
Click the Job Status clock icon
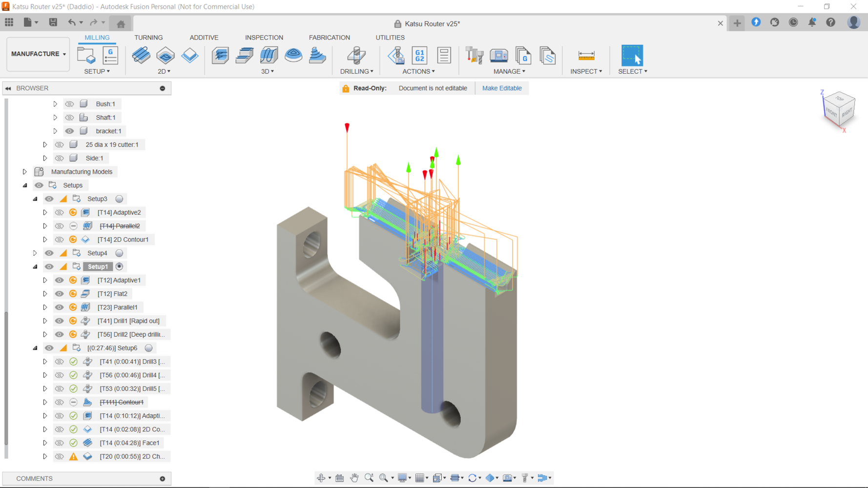pyautogui.click(x=793, y=22)
